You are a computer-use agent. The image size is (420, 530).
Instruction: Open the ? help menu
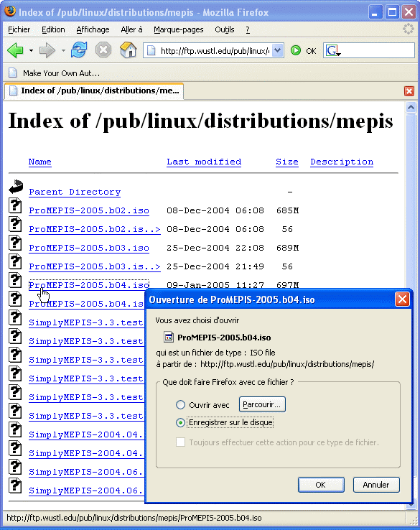pos(248,29)
